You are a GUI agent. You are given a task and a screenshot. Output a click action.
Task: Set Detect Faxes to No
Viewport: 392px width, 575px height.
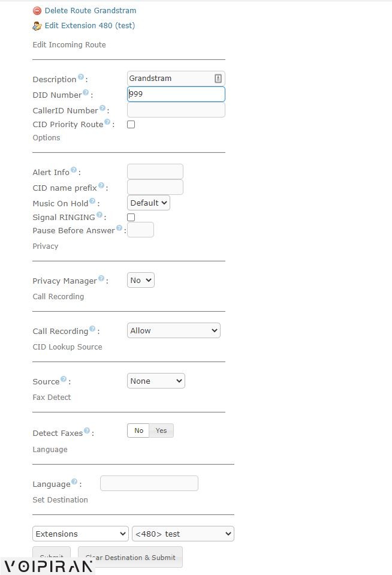[x=138, y=431]
